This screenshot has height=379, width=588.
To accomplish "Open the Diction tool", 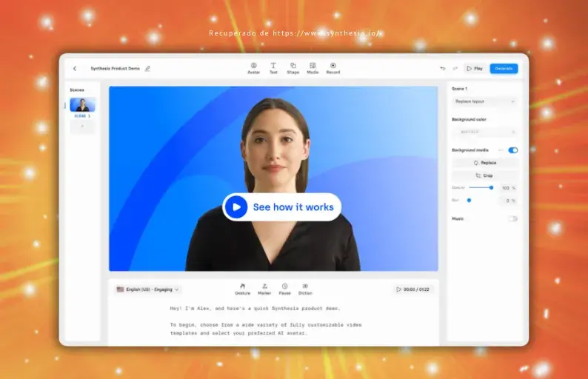I will [305, 289].
